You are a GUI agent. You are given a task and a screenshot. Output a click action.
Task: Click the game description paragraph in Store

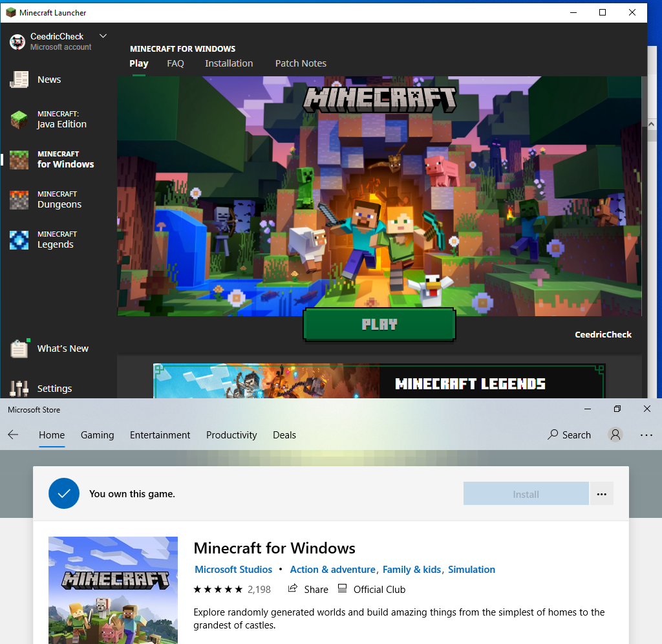pyautogui.click(x=399, y=619)
